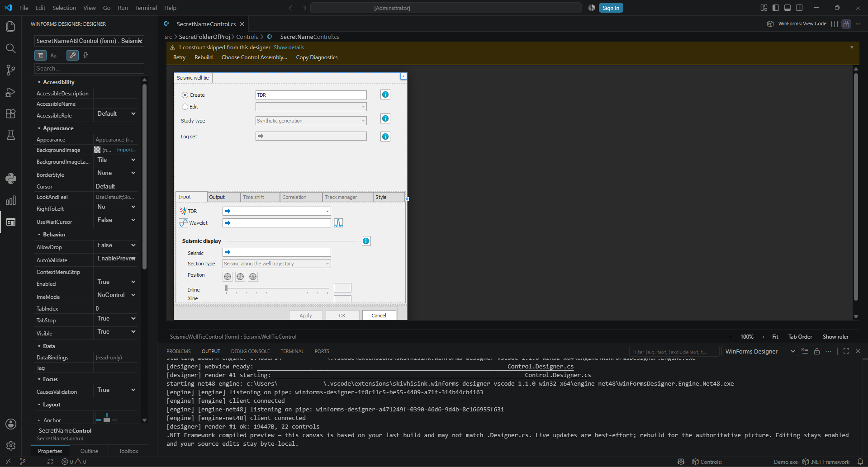Open the Extensions view icon
Image resolution: width=868 pixels, height=467 pixels.
pyautogui.click(x=11, y=113)
